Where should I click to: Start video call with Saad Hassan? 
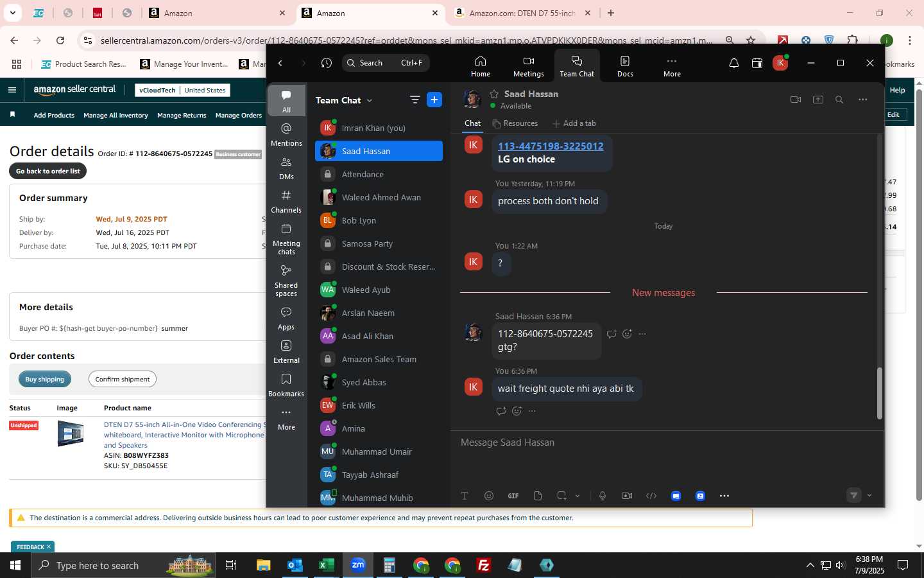[796, 100]
